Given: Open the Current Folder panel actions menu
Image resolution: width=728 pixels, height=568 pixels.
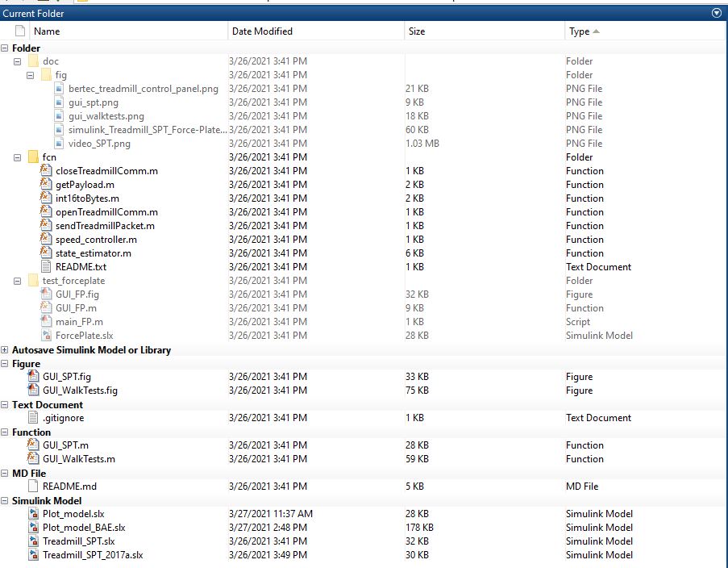Looking at the screenshot, I should [x=717, y=13].
